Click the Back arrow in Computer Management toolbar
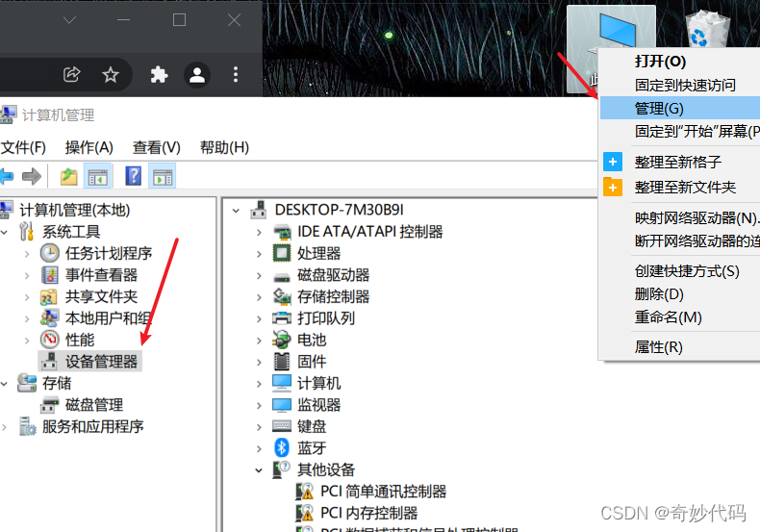The height and width of the screenshot is (532, 760). pyautogui.click(x=7, y=176)
